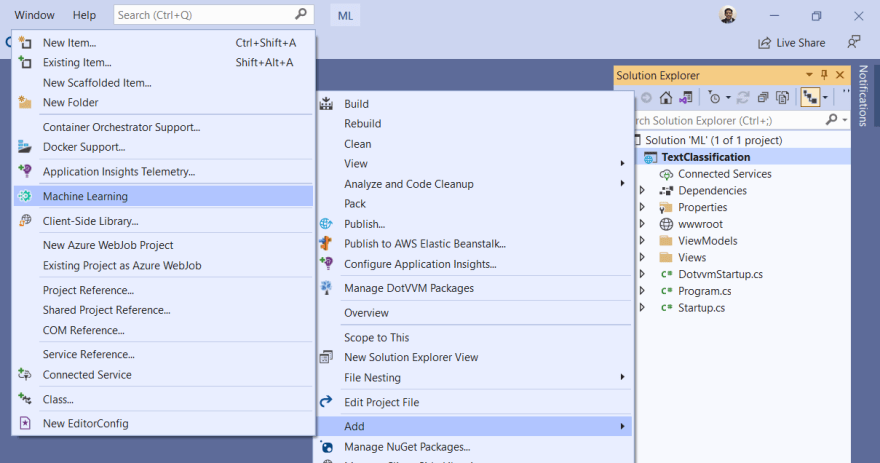Click Show All Files icon in Solution Explorer
Screen dimensions: 880x463
pyautogui.click(x=782, y=98)
